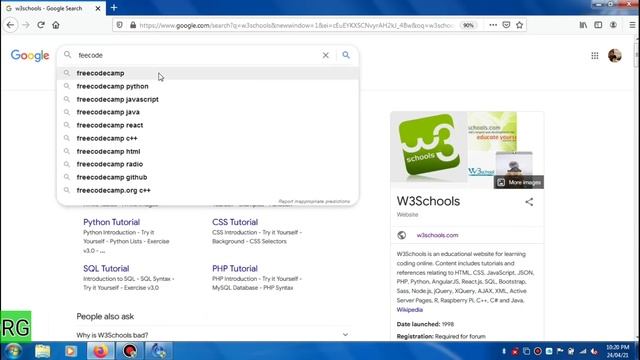The image size is (640, 360).
Task: Open the Firefox hamburger menu
Action: [x=632, y=25]
